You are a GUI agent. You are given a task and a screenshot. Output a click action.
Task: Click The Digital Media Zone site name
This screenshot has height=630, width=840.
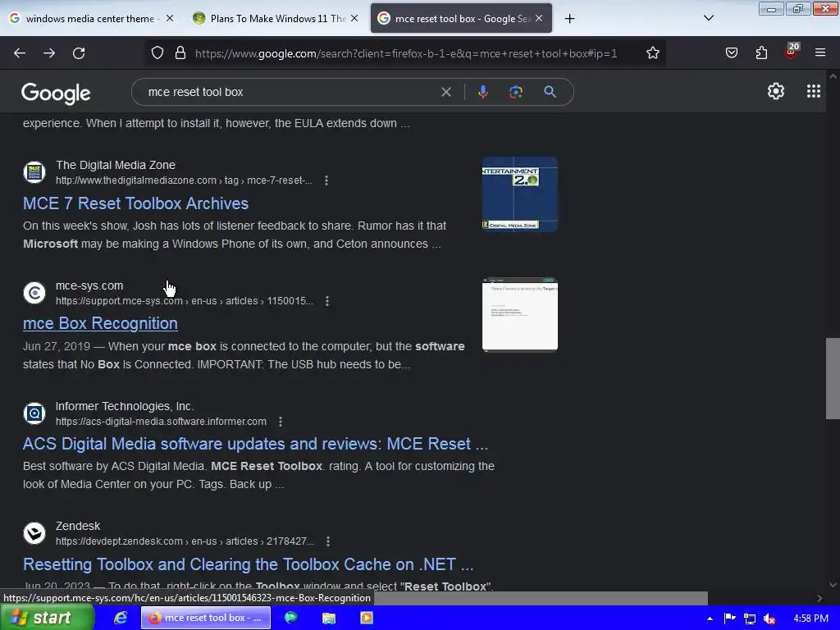pyautogui.click(x=116, y=165)
